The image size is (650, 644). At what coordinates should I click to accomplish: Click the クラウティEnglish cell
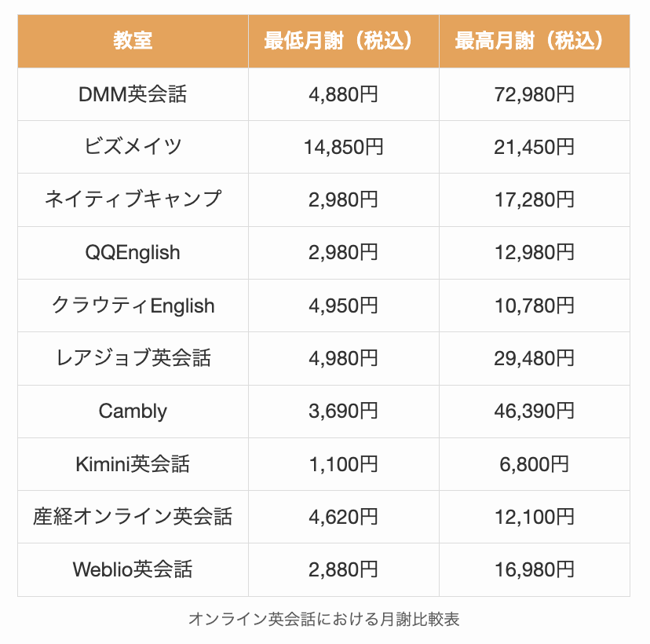coord(133,306)
